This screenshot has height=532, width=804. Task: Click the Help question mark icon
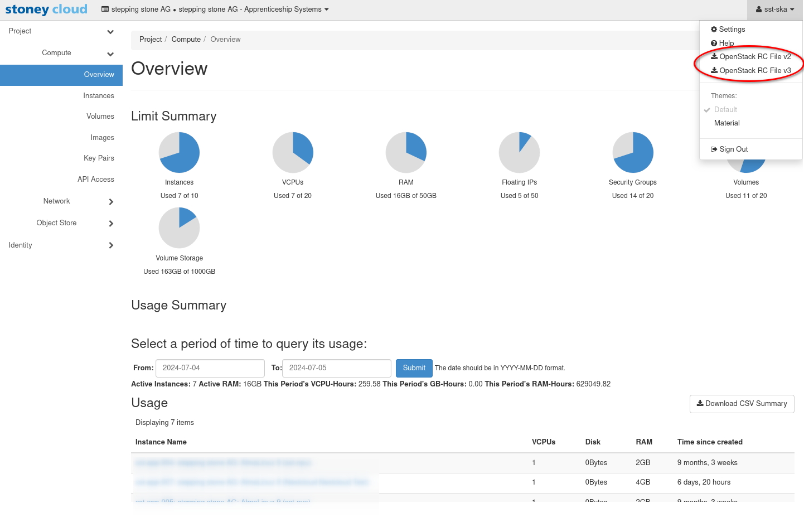[x=714, y=43]
